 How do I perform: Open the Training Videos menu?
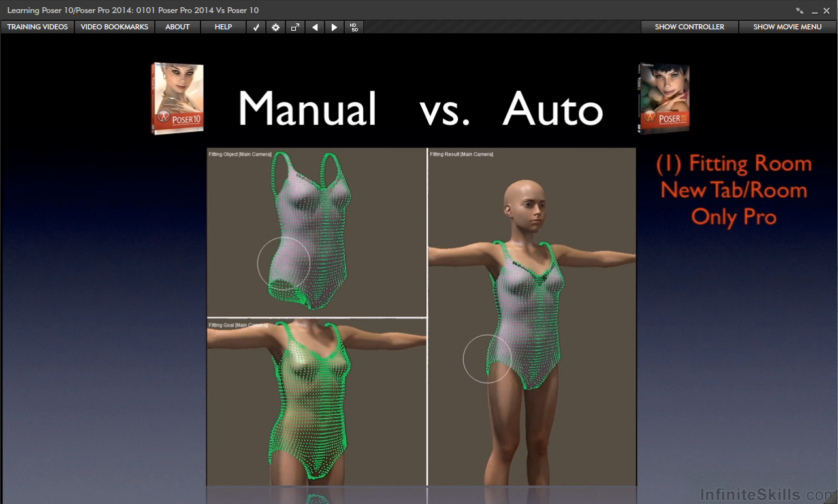[x=37, y=27]
